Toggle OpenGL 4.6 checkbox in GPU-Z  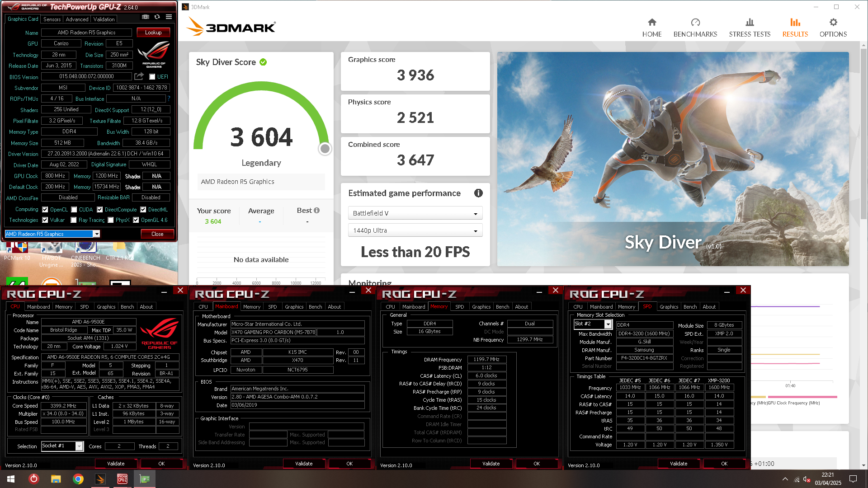(136, 220)
